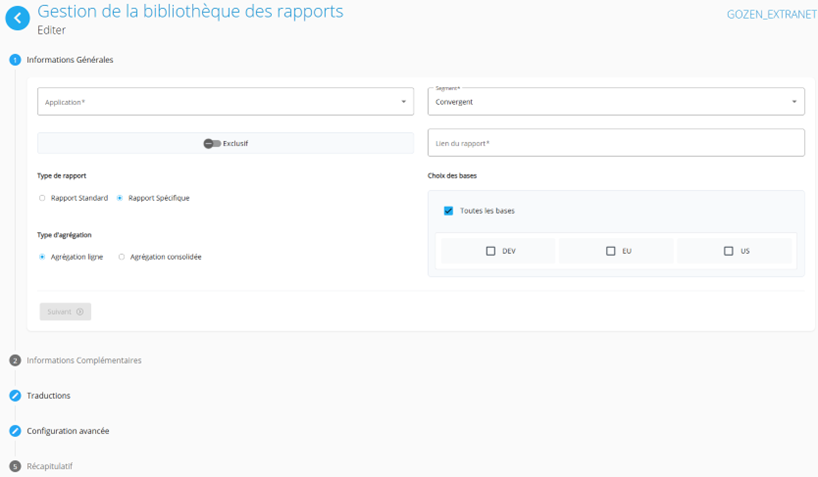The width and height of the screenshot is (818, 477).
Task: Click the step 5 Récapitulatif icon
Action: click(x=15, y=466)
